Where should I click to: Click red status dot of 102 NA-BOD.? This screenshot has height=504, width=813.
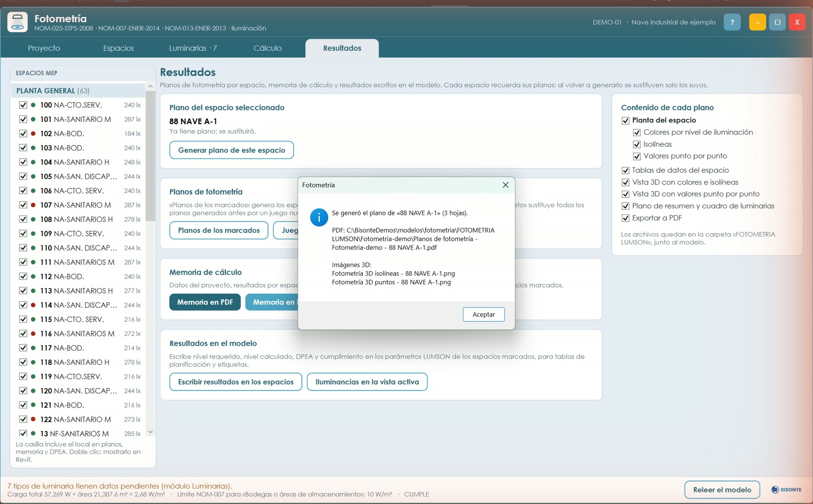click(33, 134)
